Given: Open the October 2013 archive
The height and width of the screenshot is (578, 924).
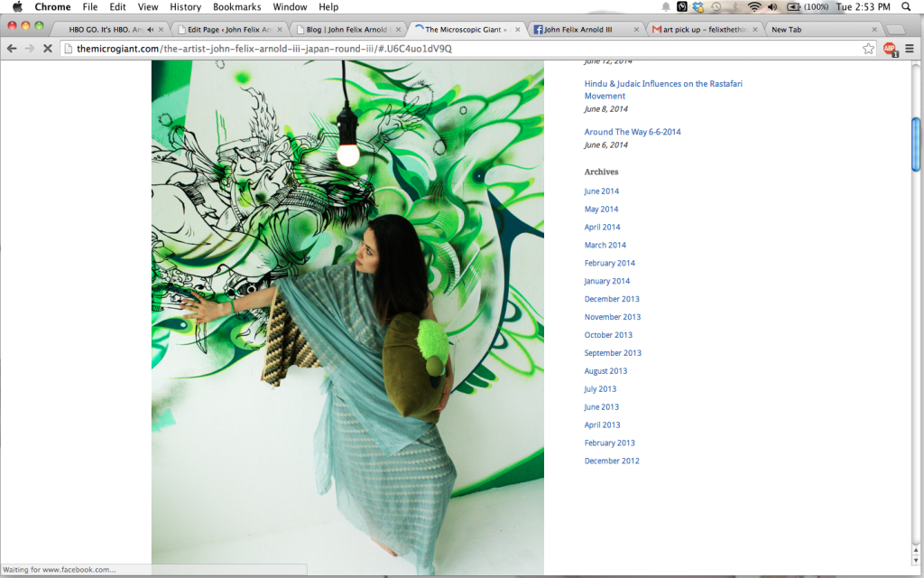Looking at the screenshot, I should click(x=608, y=335).
